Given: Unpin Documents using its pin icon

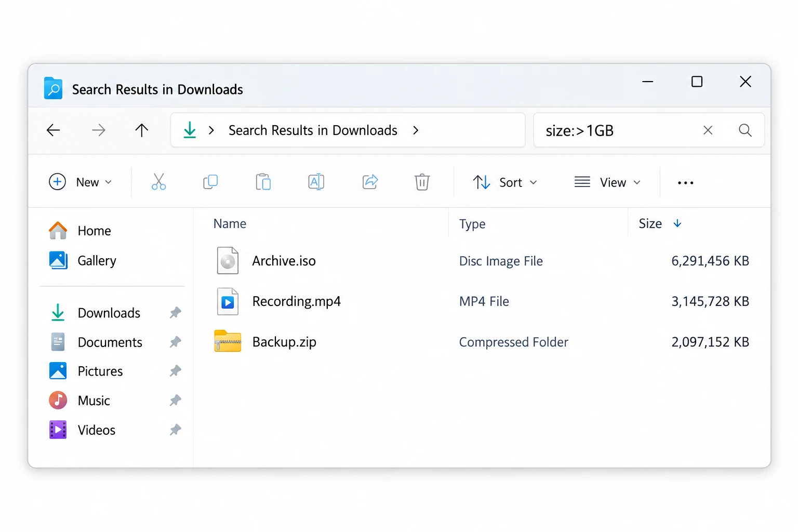Looking at the screenshot, I should pos(176,342).
